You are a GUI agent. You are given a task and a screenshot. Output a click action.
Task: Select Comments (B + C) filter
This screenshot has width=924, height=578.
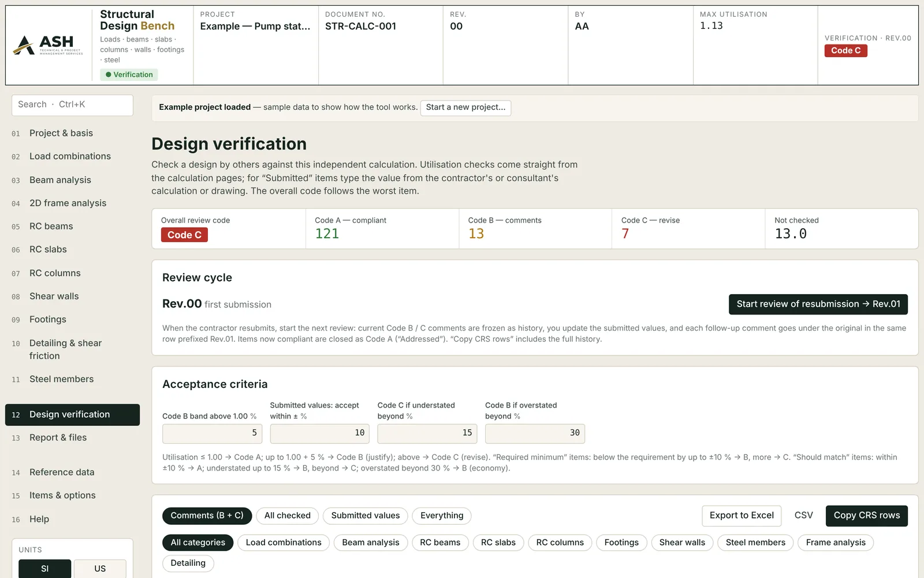tap(207, 516)
